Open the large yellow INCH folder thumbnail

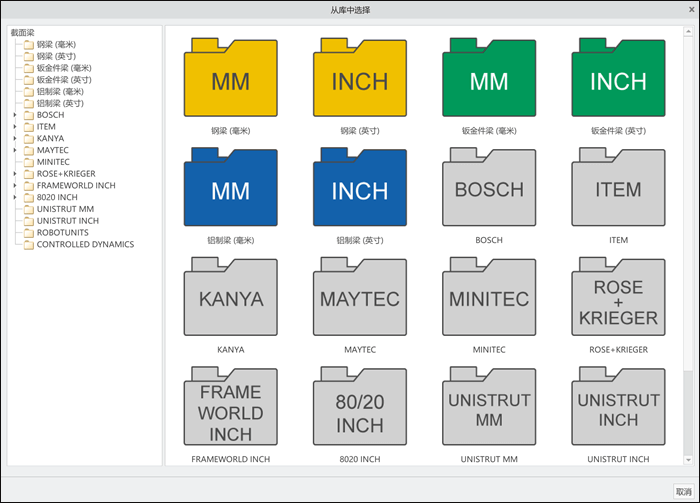click(360, 78)
